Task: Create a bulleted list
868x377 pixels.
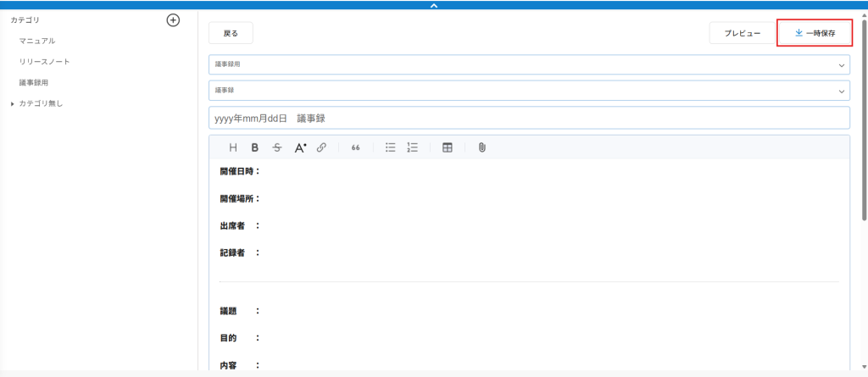Action: coord(391,147)
